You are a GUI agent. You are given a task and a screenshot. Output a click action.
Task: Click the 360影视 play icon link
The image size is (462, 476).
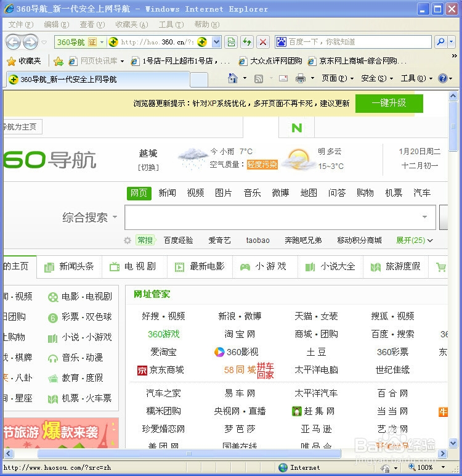click(x=219, y=352)
